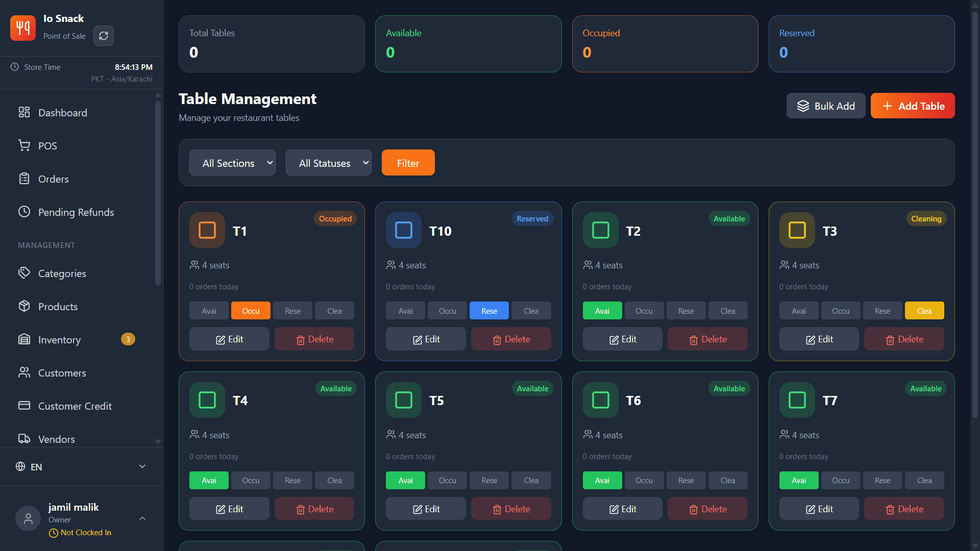Mark table T3 as Available
980x551 pixels.
click(x=798, y=310)
